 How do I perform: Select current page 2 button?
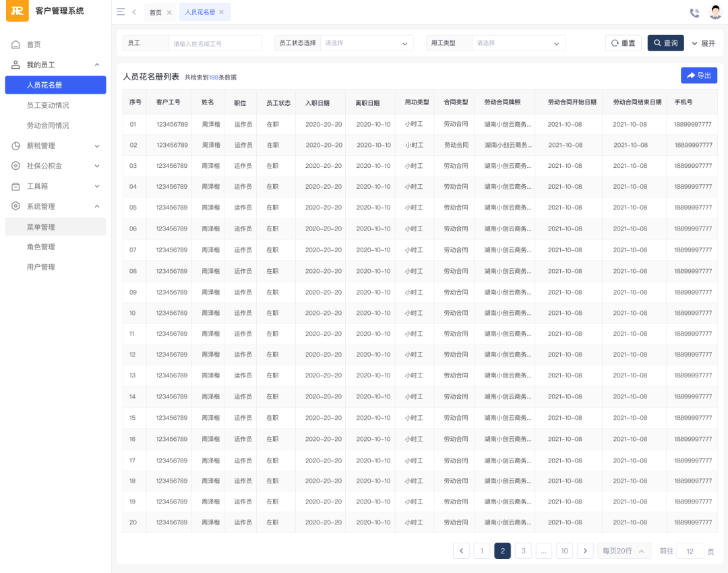point(502,551)
